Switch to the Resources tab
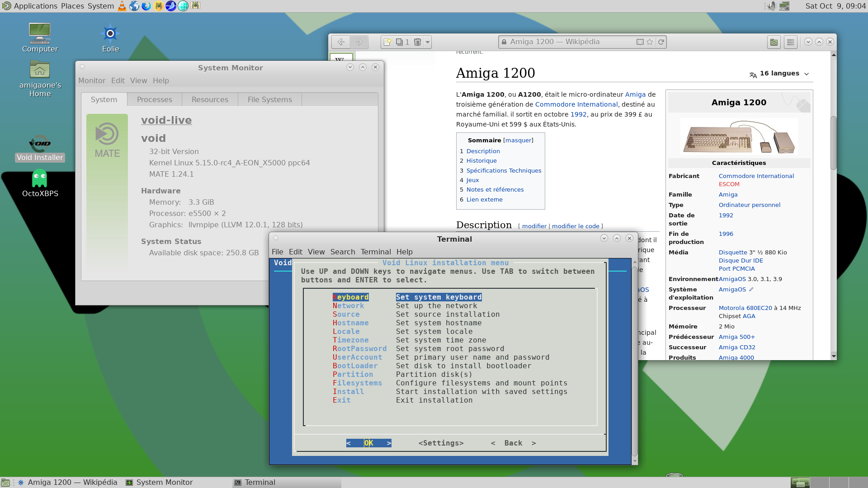Screen dimensions: 868x488 coord(210,99)
